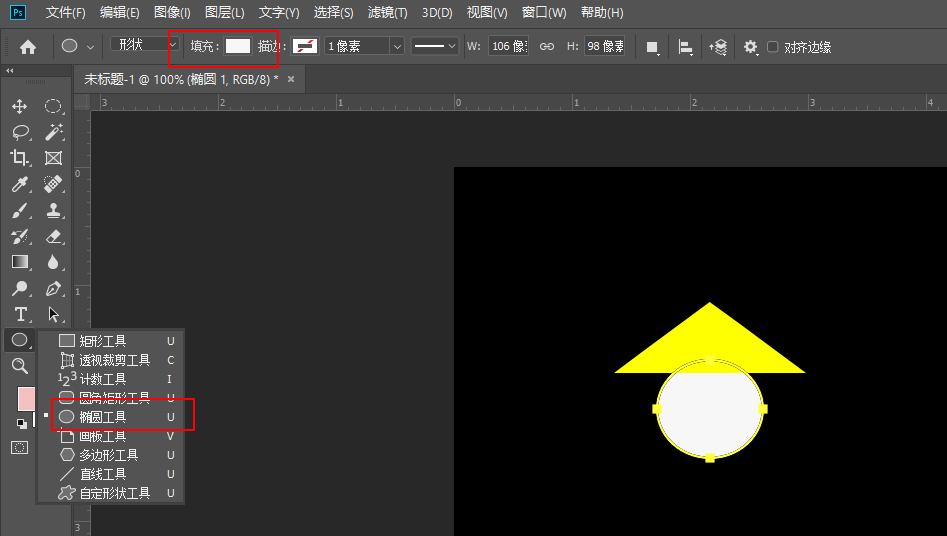Toggle link between width and height

pos(547,47)
